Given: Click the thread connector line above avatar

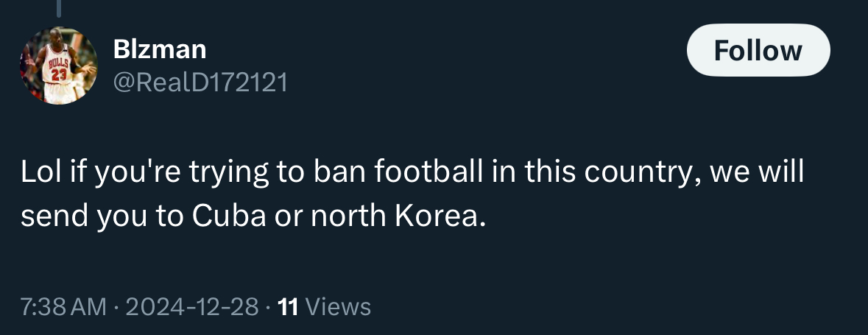Looking at the screenshot, I should pyautogui.click(x=58, y=7).
